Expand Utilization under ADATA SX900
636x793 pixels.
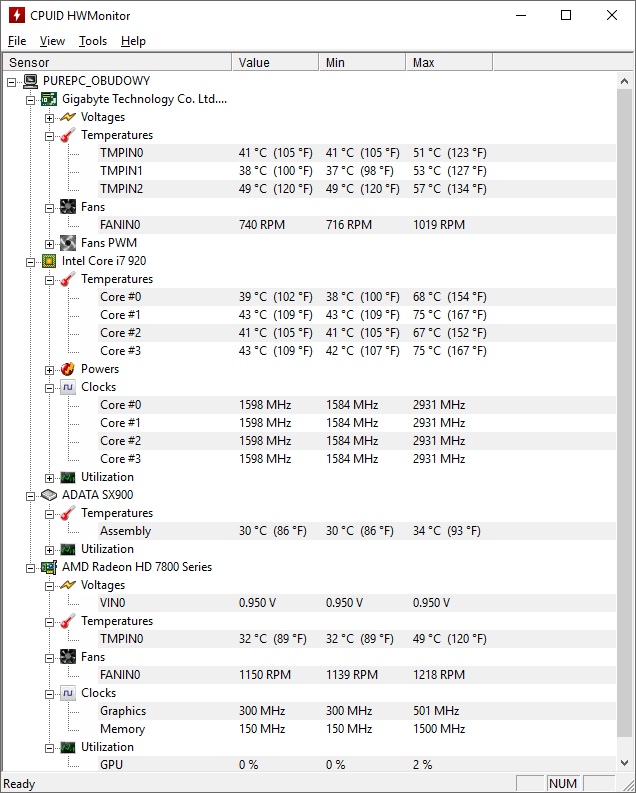(49, 549)
